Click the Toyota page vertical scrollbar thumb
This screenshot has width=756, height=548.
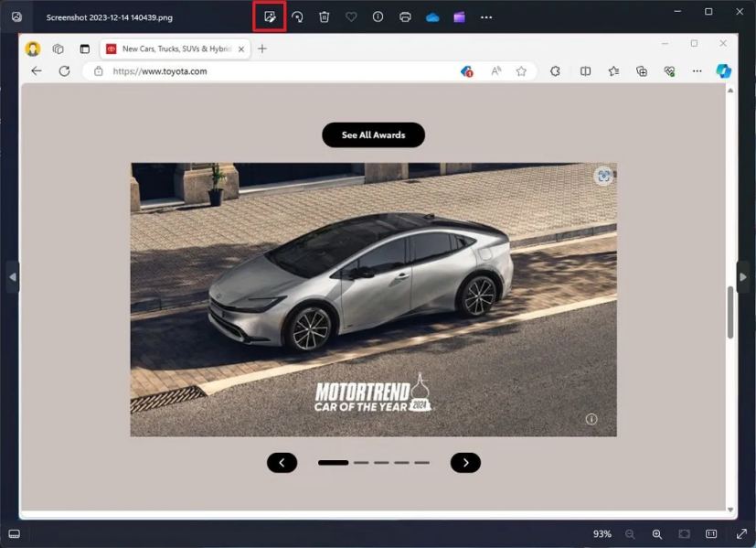[730, 312]
